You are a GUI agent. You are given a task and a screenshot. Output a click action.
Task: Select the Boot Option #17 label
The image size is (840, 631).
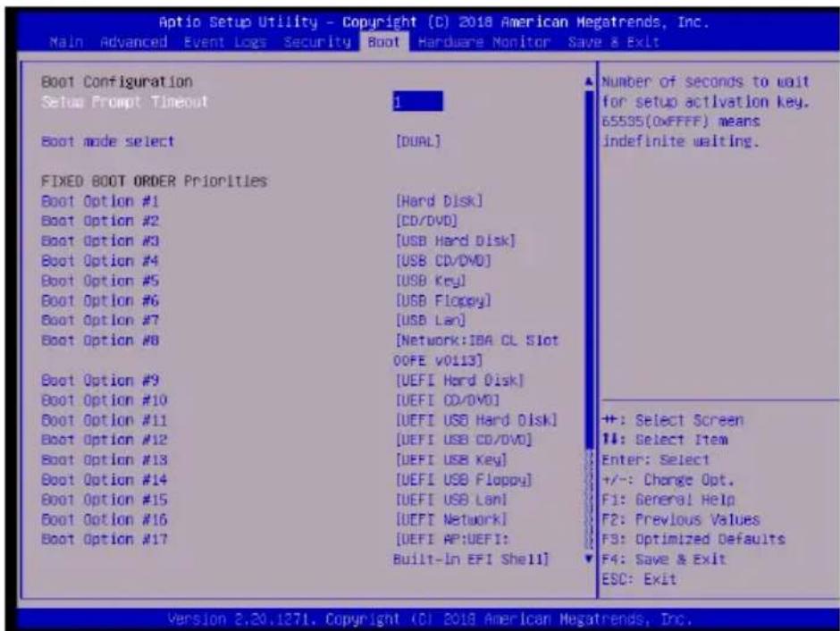point(105,540)
